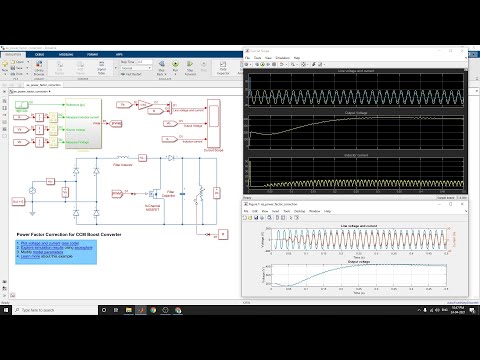This screenshot has width=480, height=360.
Task: Click the New model icon
Action: (5, 63)
